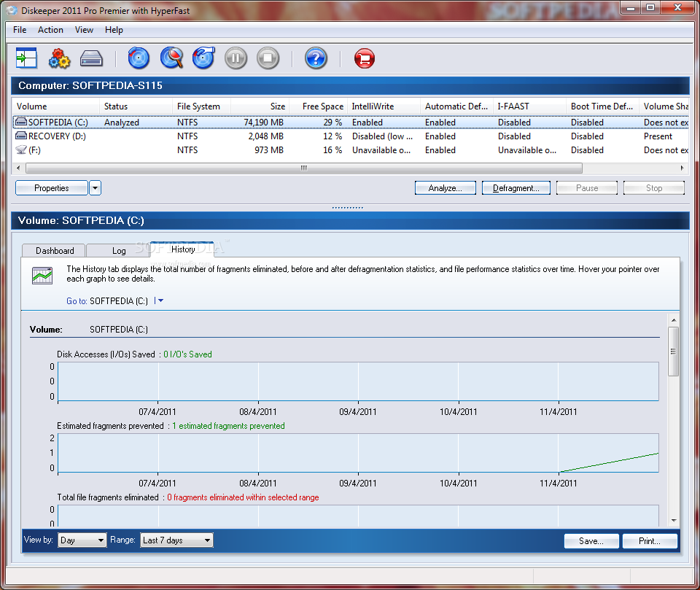Open the View by Day dropdown
Screen dimensions: 700x590
82,540
